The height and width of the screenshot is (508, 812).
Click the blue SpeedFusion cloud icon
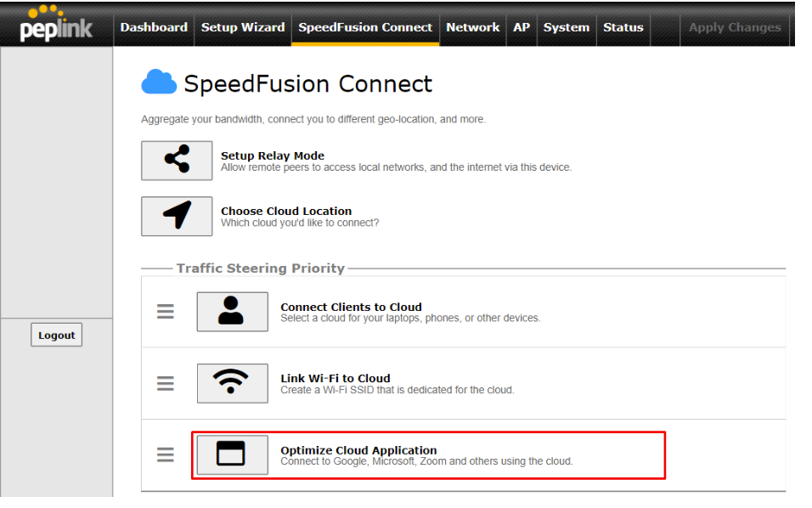tap(159, 82)
